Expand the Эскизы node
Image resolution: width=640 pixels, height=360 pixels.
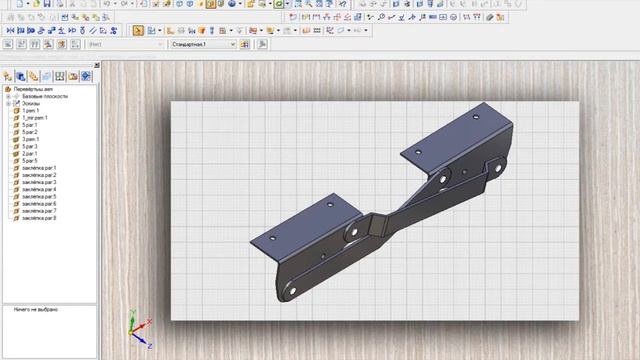point(8,104)
